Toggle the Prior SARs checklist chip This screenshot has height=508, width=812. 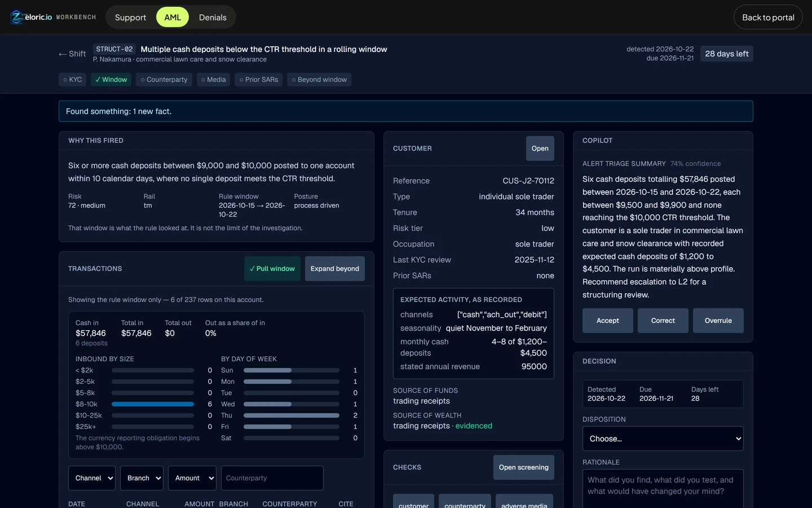pos(259,80)
